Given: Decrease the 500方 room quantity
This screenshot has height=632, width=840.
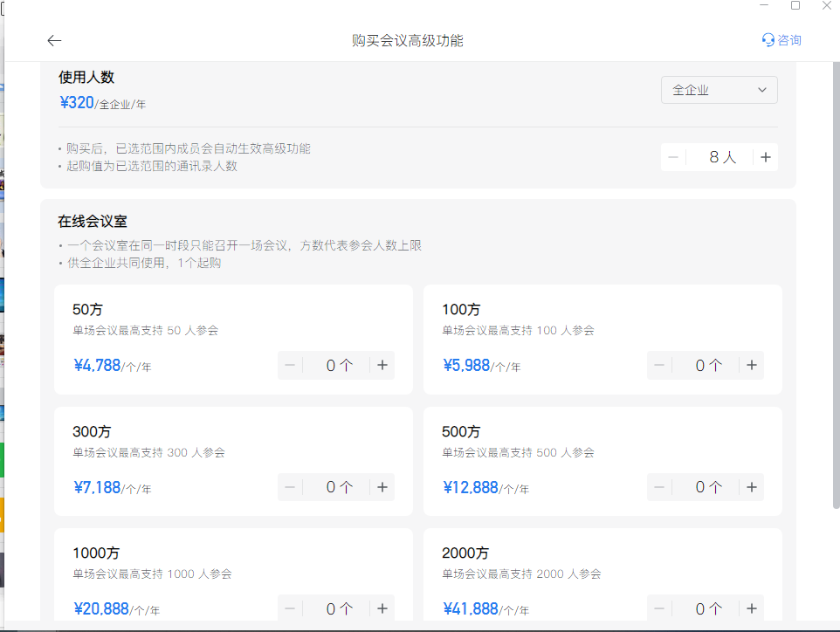Looking at the screenshot, I should [658, 487].
